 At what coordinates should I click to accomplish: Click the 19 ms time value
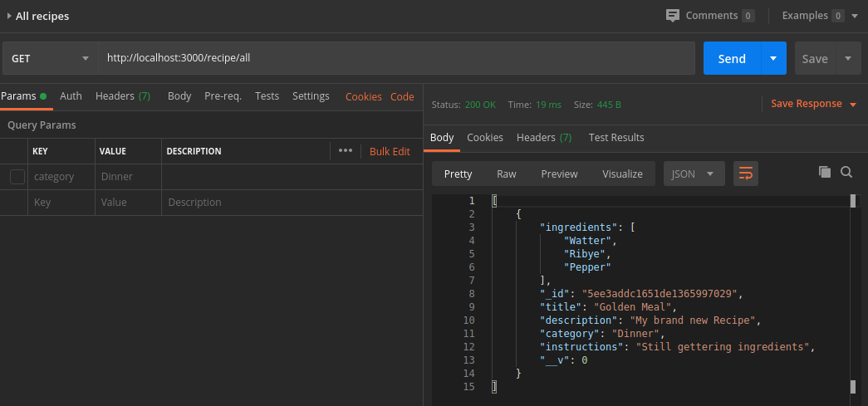[x=548, y=105]
